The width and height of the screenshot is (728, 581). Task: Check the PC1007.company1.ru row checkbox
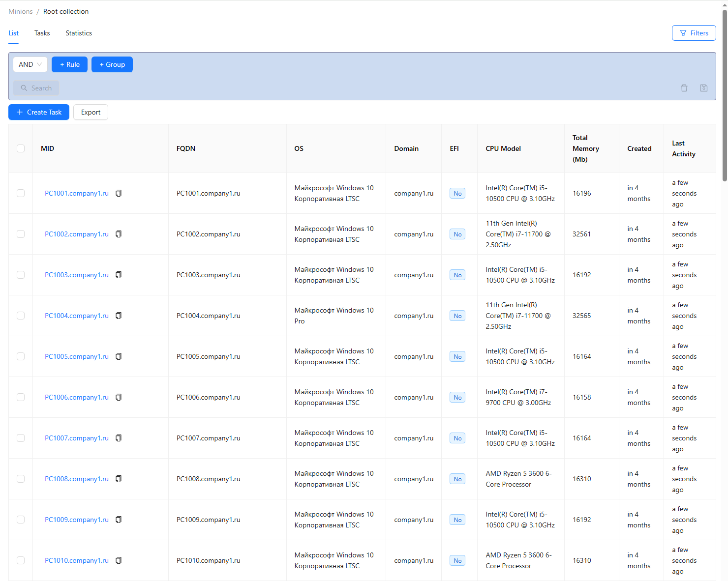[21, 438]
